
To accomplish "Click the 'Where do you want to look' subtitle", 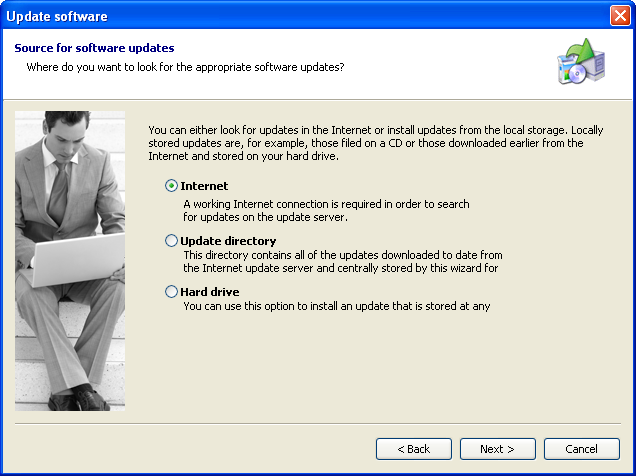I will 185,67.
